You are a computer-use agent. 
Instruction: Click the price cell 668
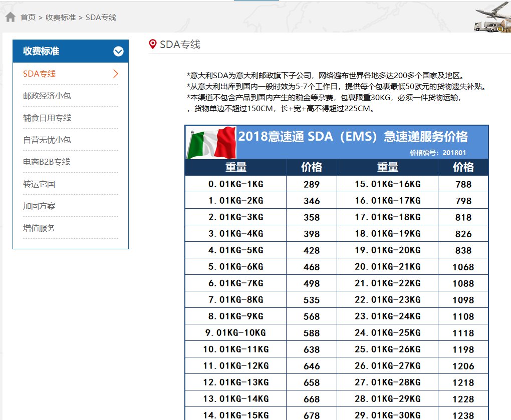312,399
